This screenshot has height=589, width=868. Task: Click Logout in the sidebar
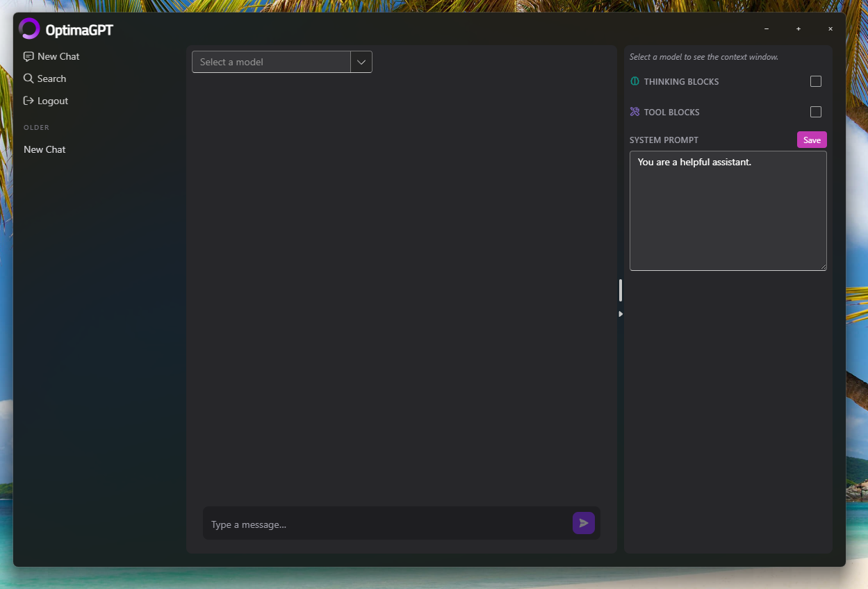(x=51, y=101)
